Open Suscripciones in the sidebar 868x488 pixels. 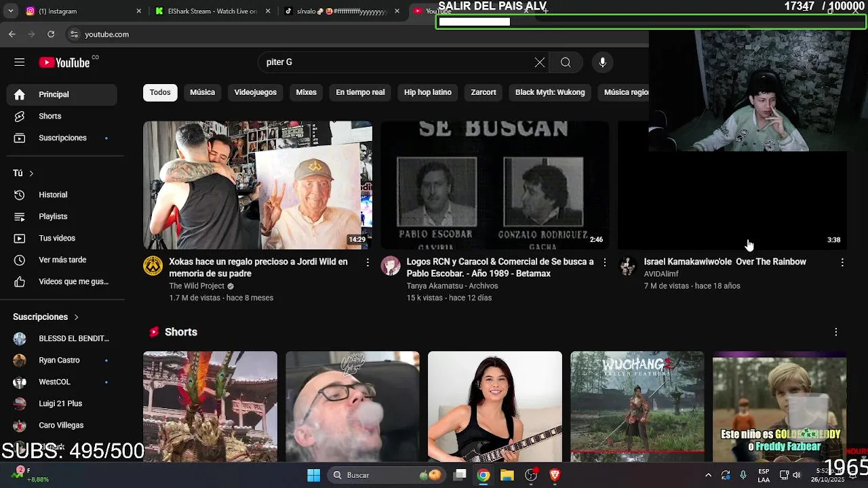pyautogui.click(x=62, y=138)
